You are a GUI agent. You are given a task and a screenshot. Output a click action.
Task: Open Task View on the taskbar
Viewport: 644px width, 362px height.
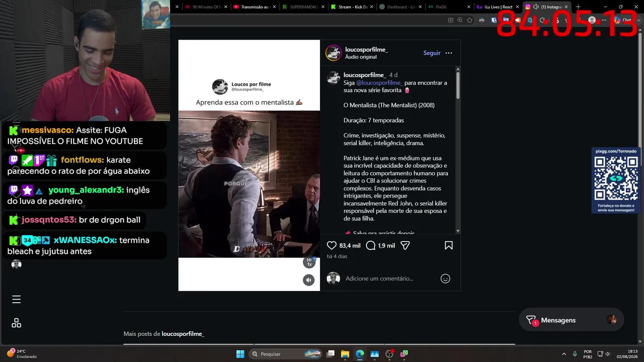331,354
